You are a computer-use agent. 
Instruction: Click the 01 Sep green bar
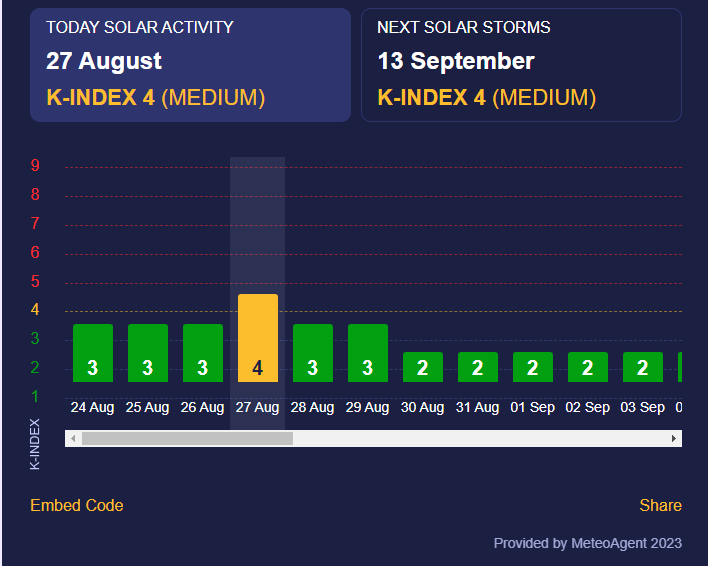[533, 367]
